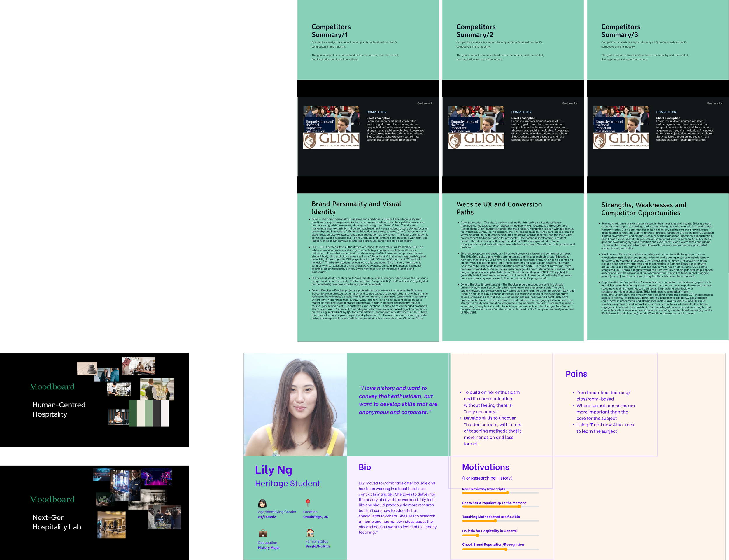
Task: Click the woman face emoji icon
Action: (262, 503)
